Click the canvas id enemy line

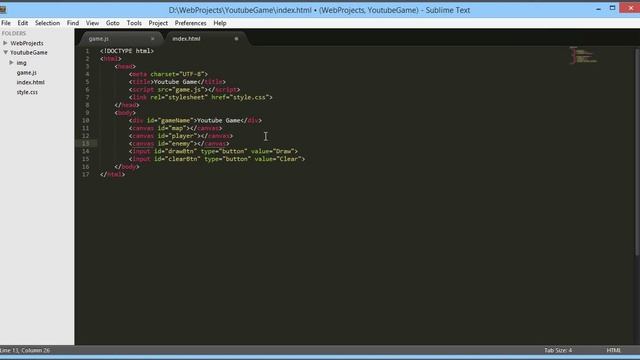coord(179,144)
